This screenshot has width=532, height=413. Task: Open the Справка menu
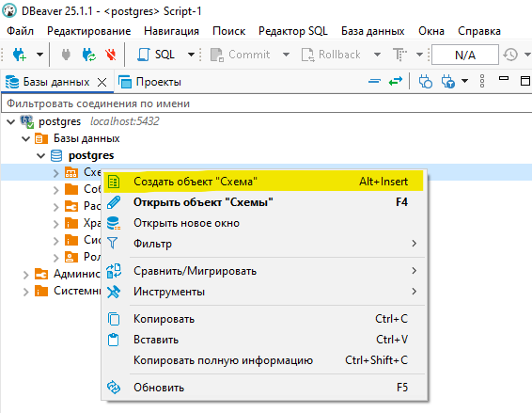pyautogui.click(x=479, y=31)
